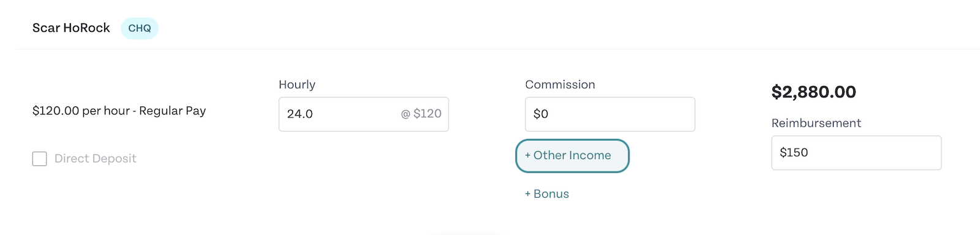
Task: Focus the Hourly hours field showing 24.0
Action: 364,114
